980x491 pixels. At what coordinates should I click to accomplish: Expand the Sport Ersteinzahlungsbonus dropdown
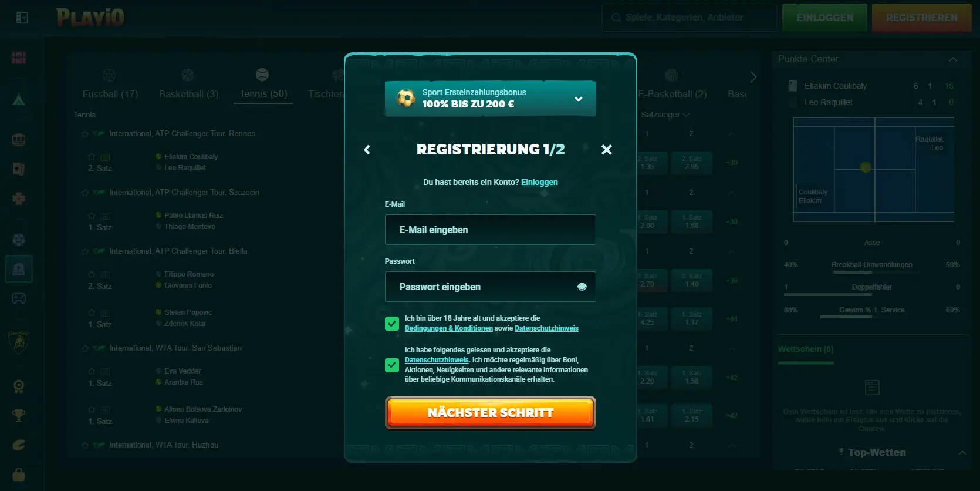(x=578, y=99)
